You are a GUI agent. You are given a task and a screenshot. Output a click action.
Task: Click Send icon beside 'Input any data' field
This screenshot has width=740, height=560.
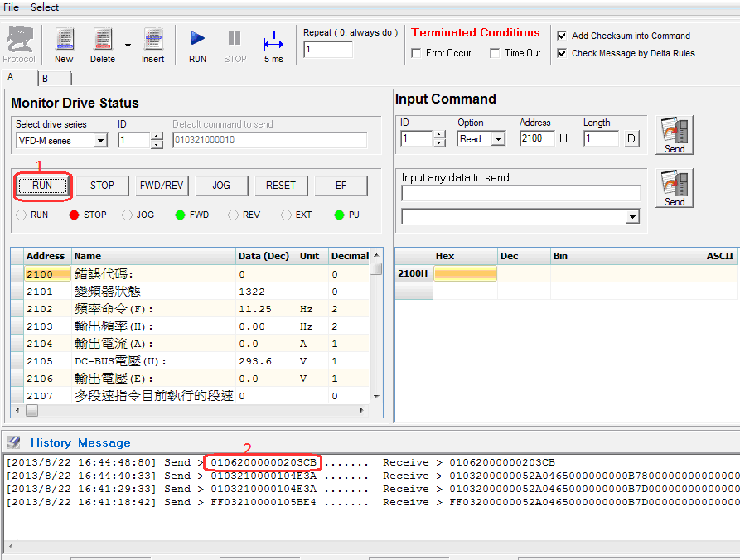(x=675, y=188)
